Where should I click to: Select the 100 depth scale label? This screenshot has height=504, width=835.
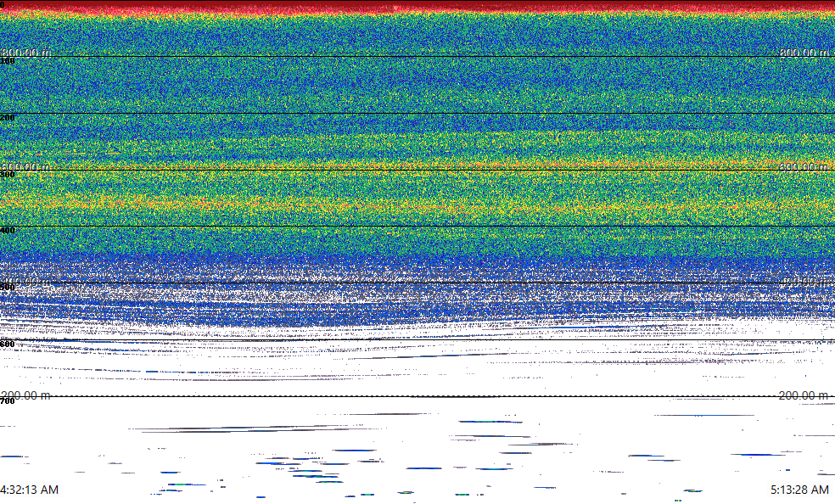click(x=8, y=61)
